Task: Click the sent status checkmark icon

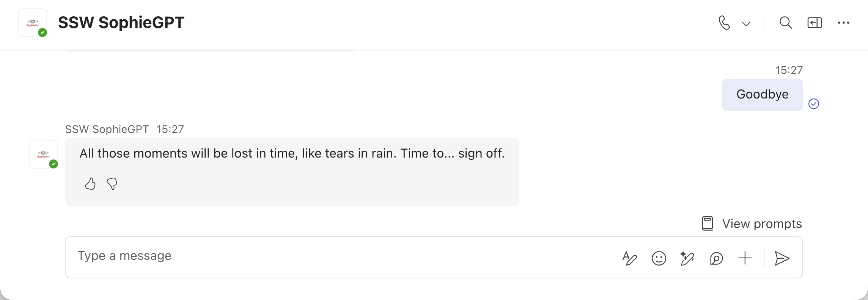Action: coord(814,104)
